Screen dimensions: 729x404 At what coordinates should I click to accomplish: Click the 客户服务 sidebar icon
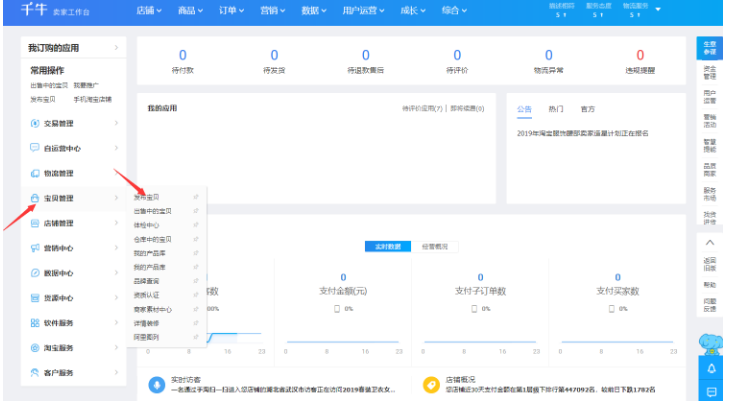(35, 373)
